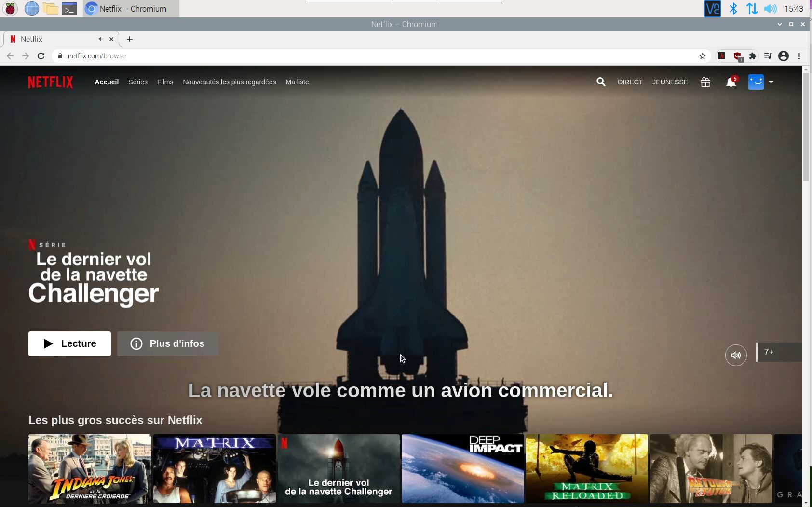Screen dimensions: 812x507
Task: Click browser forward arrow
Action: click(26, 56)
